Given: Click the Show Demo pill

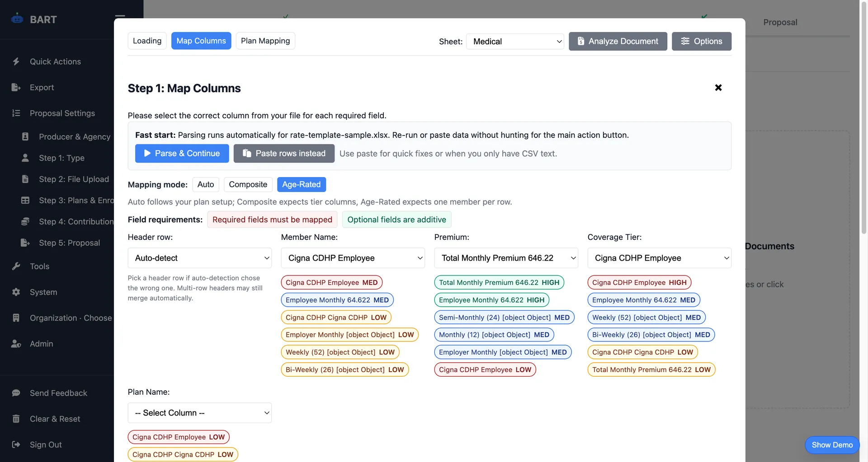Looking at the screenshot, I should point(832,445).
